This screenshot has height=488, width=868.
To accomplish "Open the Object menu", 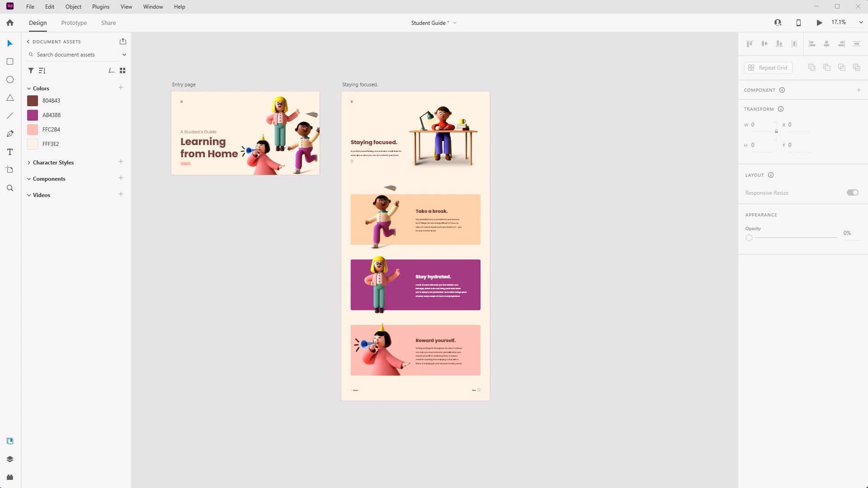I will (73, 7).
